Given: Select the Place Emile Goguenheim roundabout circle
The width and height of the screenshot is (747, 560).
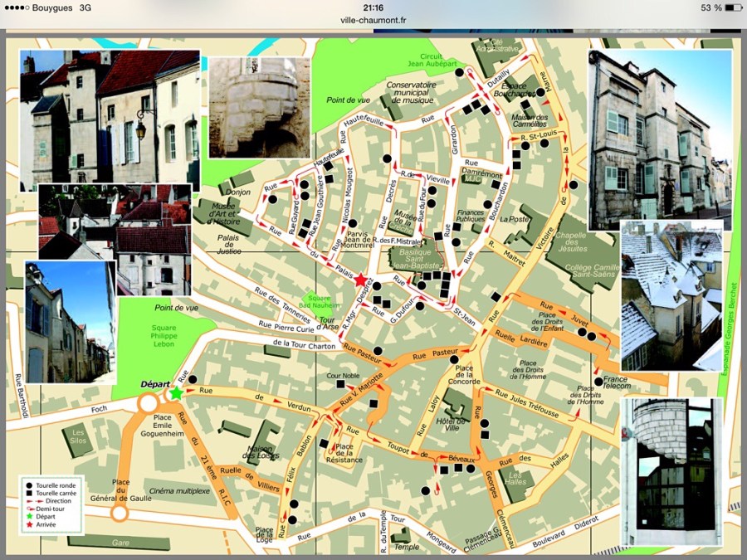Looking at the screenshot, I should pyautogui.click(x=148, y=403).
